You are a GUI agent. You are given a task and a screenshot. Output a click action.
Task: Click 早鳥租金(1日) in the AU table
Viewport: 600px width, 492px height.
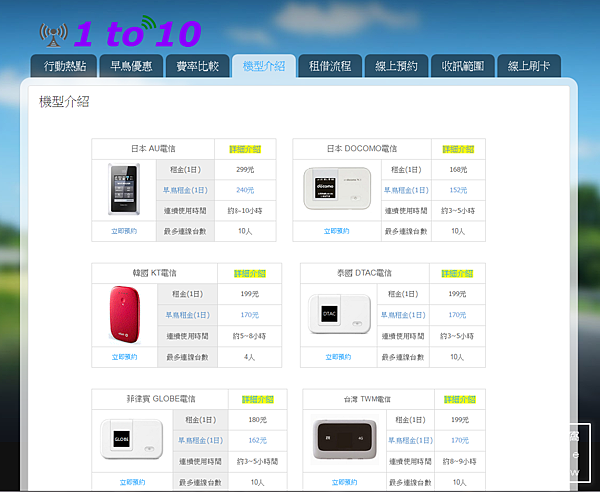[185, 190]
